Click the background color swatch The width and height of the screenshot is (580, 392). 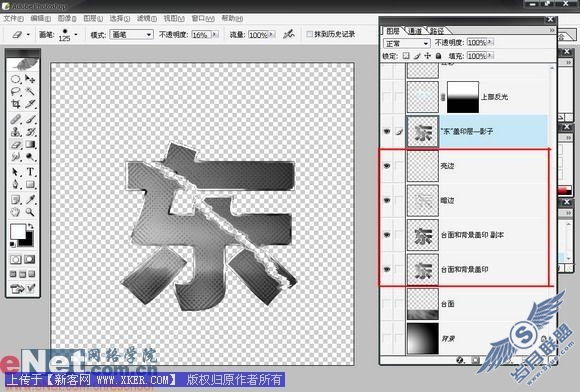(29, 241)
